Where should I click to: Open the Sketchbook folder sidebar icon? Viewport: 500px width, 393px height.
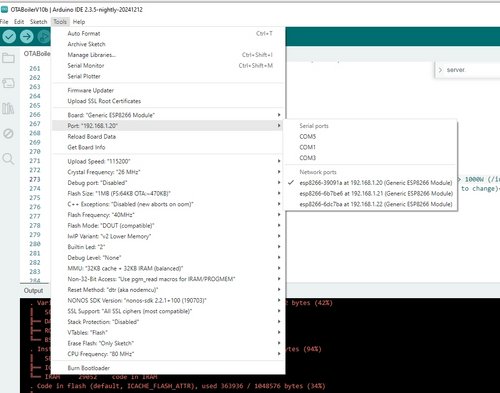(x=8, y=58)
